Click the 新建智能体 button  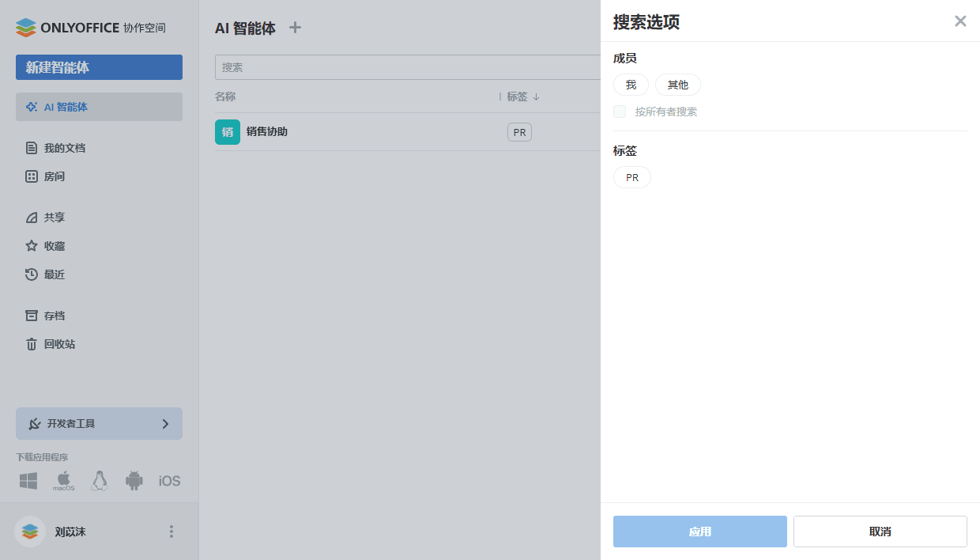tap(99, 67)
